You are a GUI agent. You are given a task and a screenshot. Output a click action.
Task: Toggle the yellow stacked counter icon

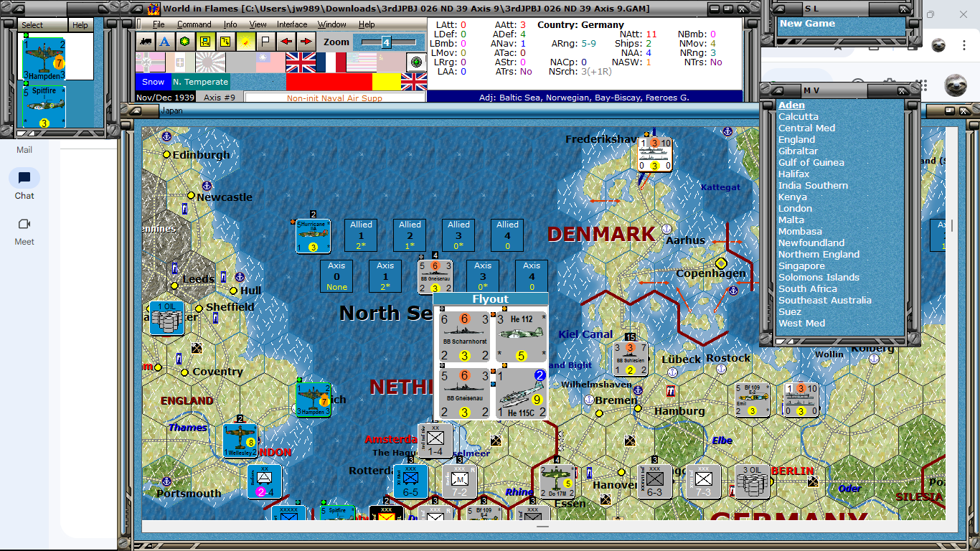click(x=225, y=42)
